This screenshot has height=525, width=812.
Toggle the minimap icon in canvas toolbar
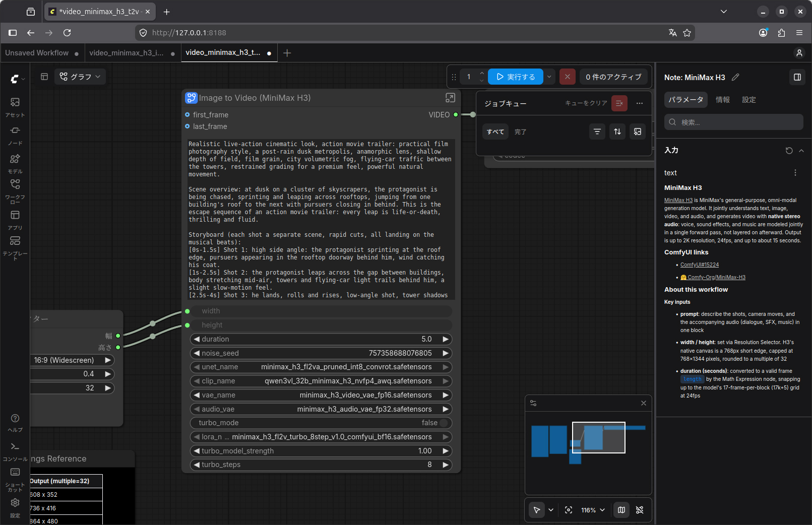pyautogui.click(x=621, y=510)
